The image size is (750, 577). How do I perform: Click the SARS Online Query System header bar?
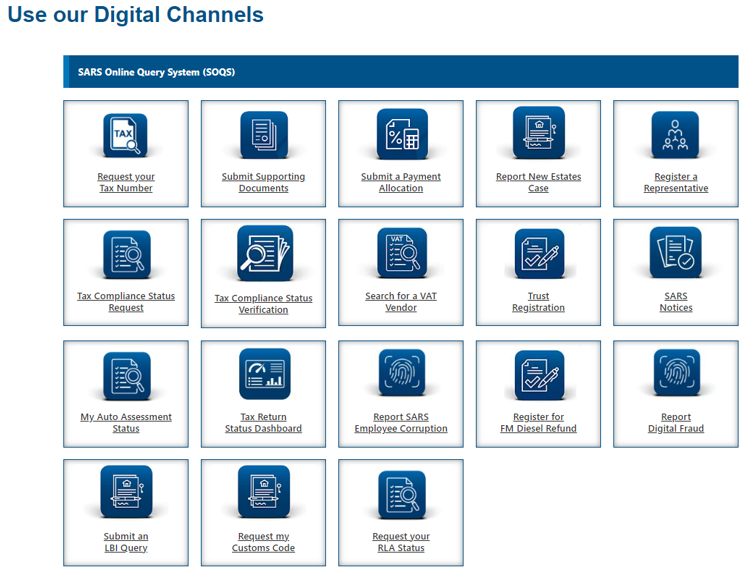coord(401,72)
